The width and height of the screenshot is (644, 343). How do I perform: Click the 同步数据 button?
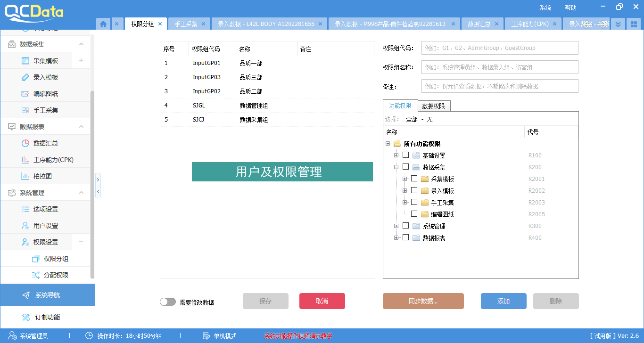pos(423,301)
